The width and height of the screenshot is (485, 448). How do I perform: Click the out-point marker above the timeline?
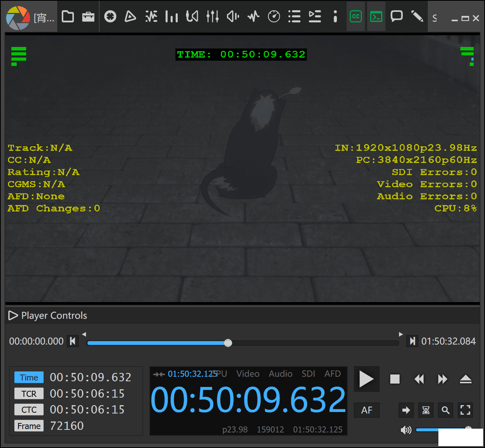401,334
